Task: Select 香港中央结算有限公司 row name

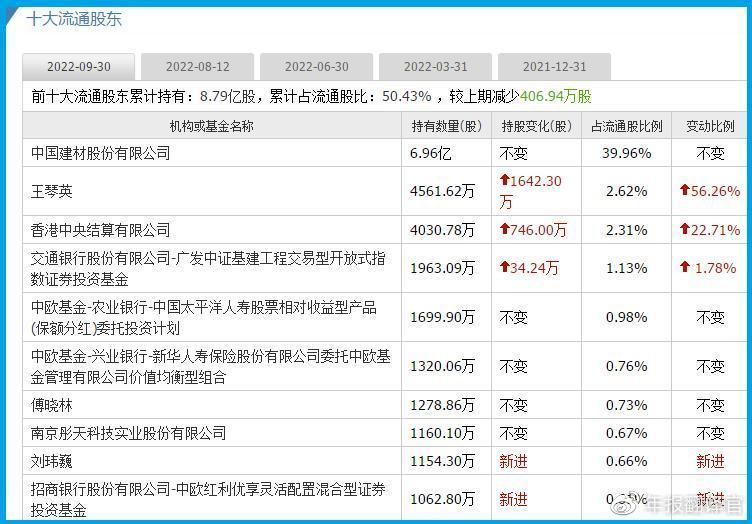Action: [100, 230]
